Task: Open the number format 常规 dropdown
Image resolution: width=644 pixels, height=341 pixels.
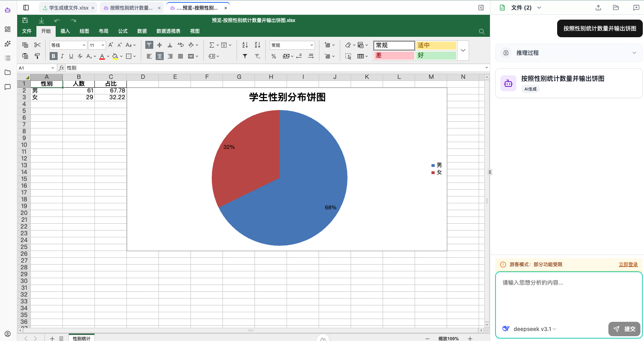Action: (x=292, y=45)
